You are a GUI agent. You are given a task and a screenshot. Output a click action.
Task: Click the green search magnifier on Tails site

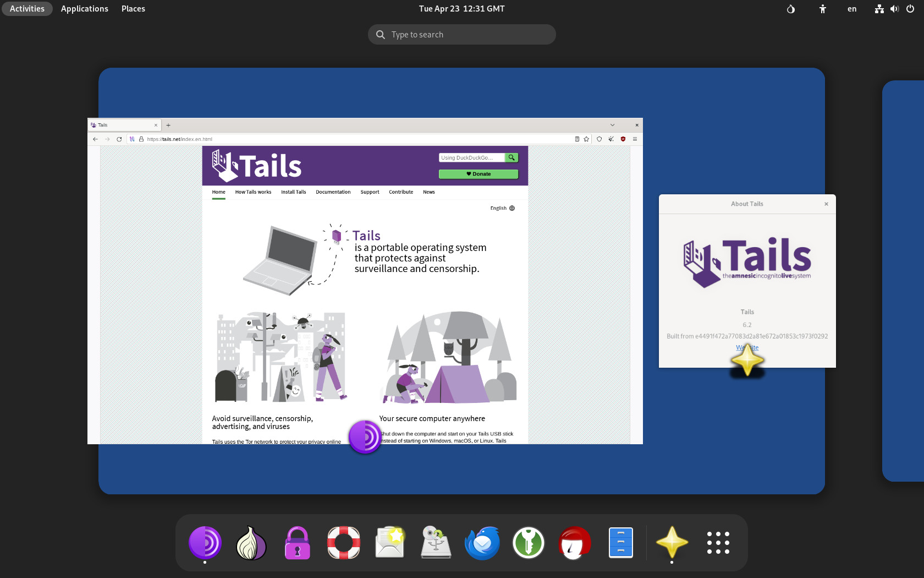(512, 157)
